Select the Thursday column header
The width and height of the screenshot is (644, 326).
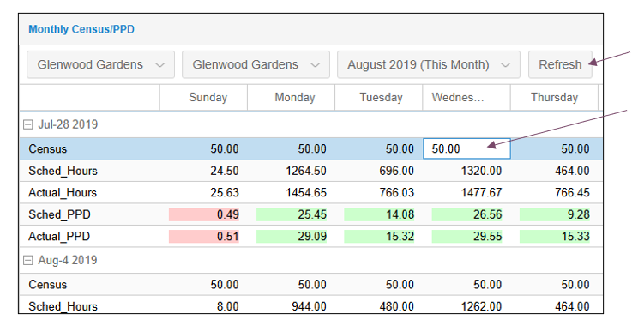coord(554,98)
